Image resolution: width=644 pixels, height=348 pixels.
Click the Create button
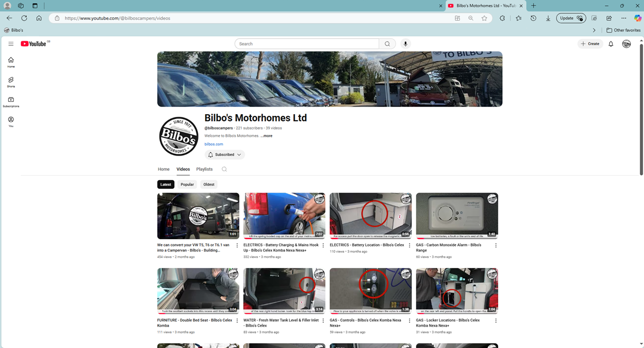click(590, 44)
